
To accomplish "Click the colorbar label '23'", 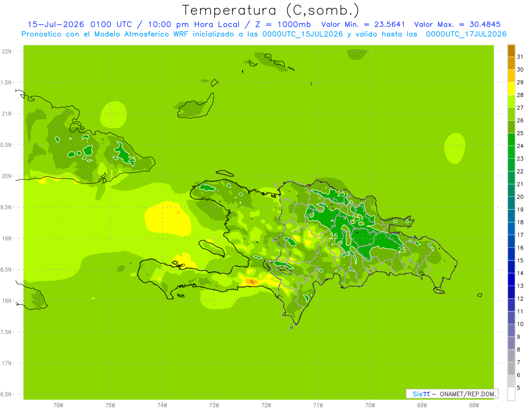I will [520, 159].
